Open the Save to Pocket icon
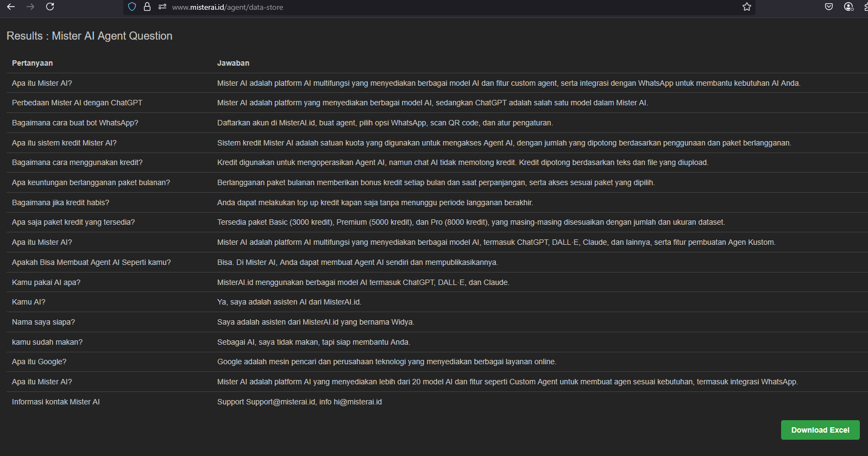This screenshot has width=868, height=456. (829, 7)
